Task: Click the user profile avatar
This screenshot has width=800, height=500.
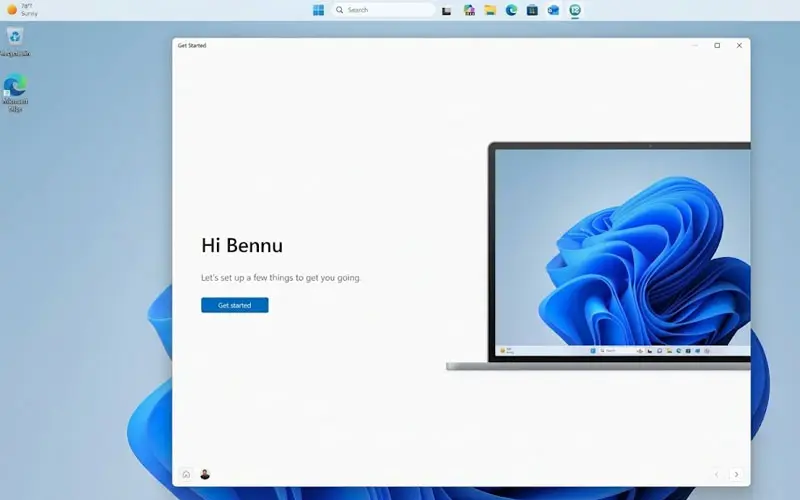Action: (x=205, y=474)
